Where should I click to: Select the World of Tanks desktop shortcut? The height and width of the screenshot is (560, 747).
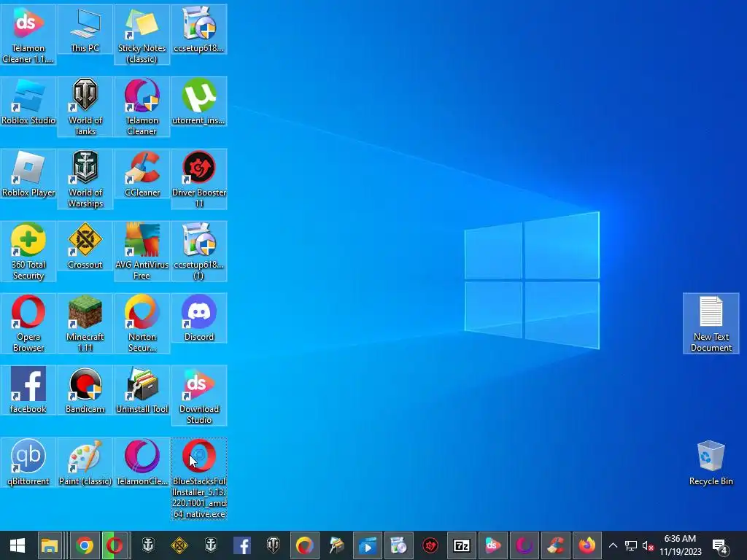point(85,106)
